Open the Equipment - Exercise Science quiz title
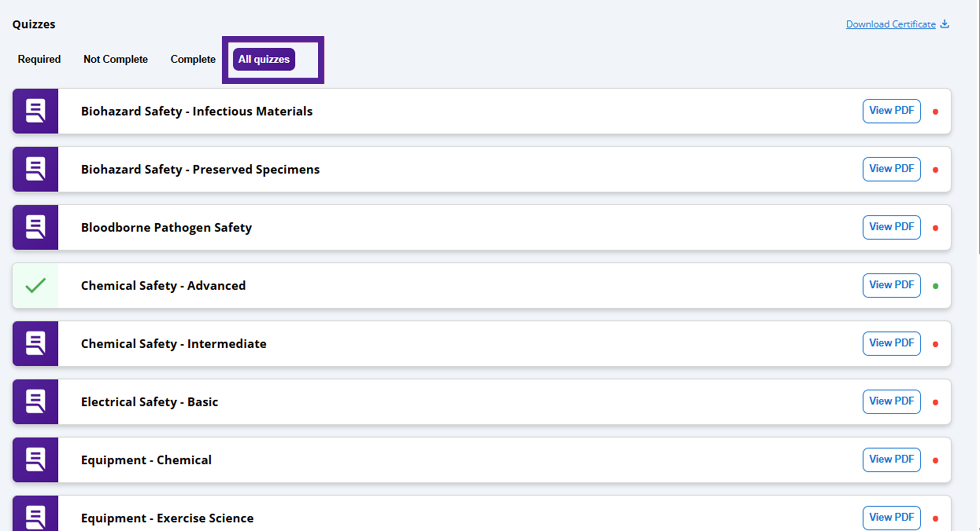The image size is (980, 531). pos(167,518)
